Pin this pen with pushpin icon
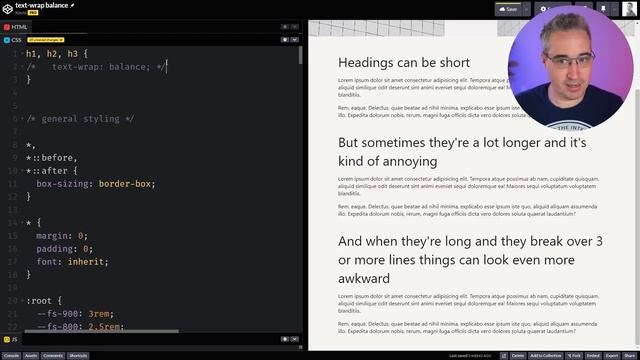640x360 pixels. [603, 9]
